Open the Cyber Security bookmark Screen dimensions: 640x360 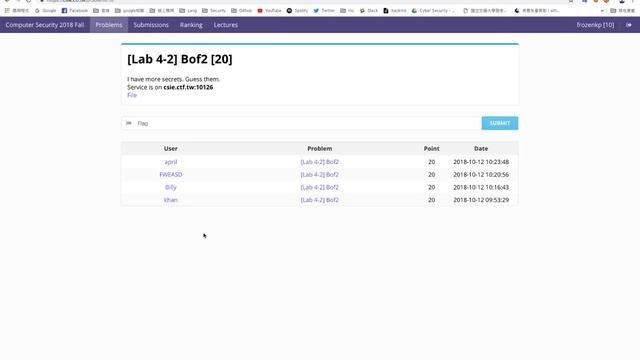(x=433, y=11)
